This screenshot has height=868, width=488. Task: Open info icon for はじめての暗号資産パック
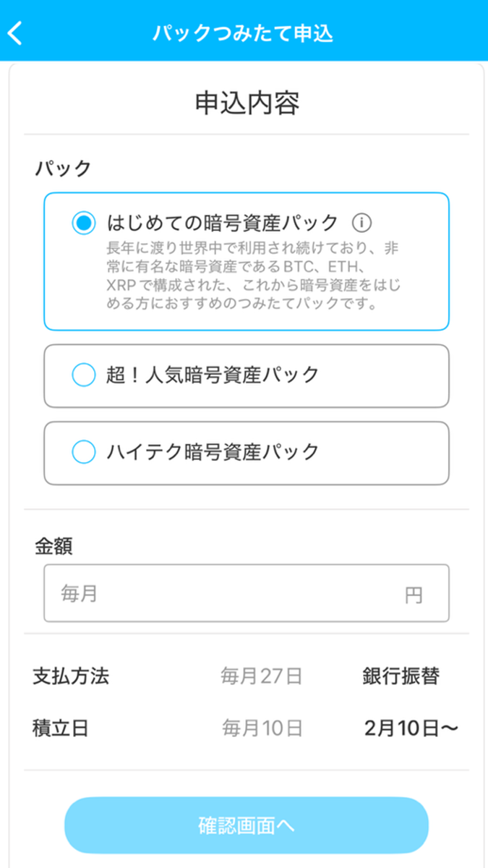coord(361,221)
